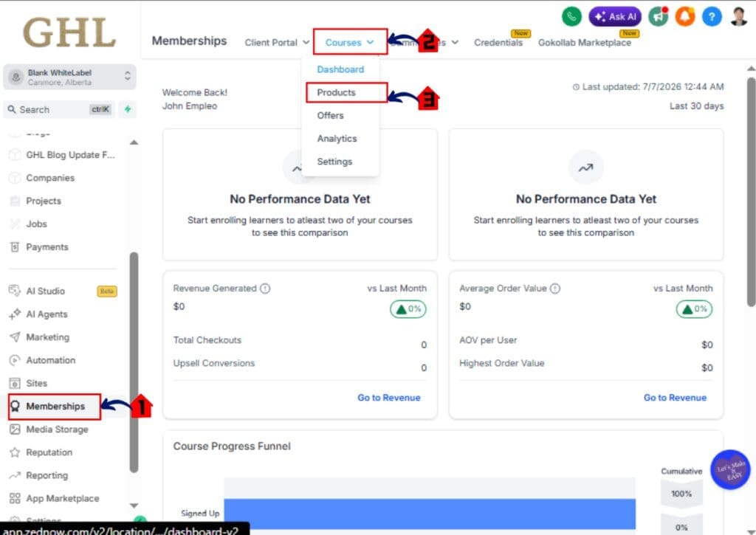Open the orange notifications bell
756x535 pixels.
point(684,17)
